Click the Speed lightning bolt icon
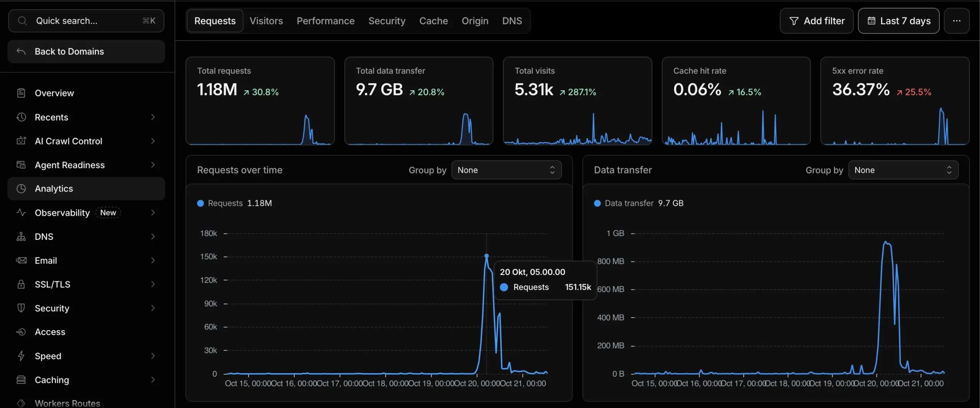980x408 pixels. tap(21, 356)
